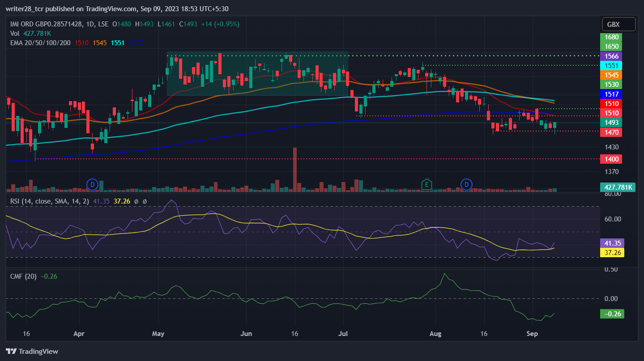Click the green 1680 price scale label
Image resolution: width=644 pixels, height=361 pixels.
tap(612, 37)
